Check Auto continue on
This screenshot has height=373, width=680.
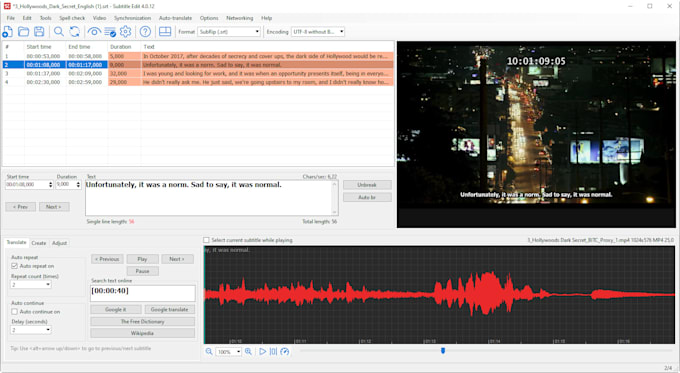[14, 311]
